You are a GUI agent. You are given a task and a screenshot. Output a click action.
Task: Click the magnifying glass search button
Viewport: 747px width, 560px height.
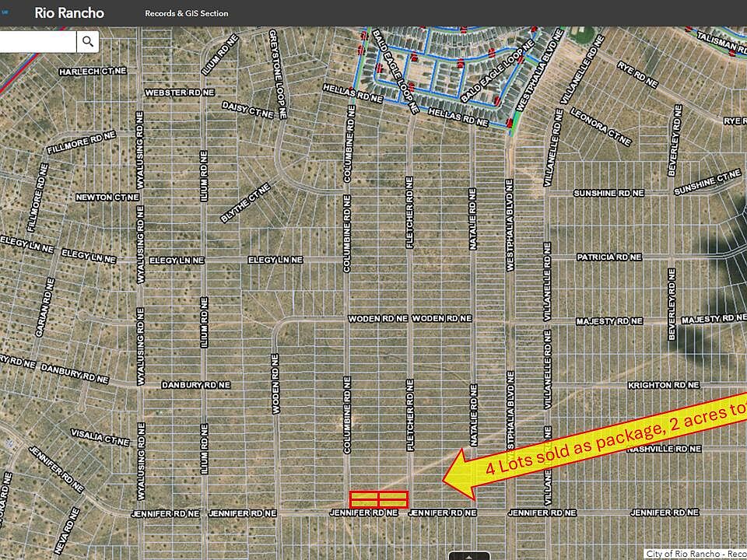[x=88, y=42]
